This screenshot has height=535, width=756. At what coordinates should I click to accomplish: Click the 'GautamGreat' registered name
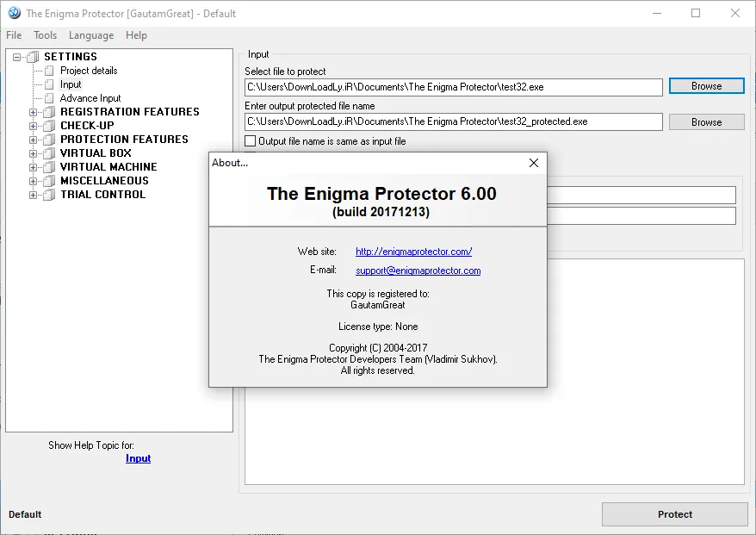point(378,305)
